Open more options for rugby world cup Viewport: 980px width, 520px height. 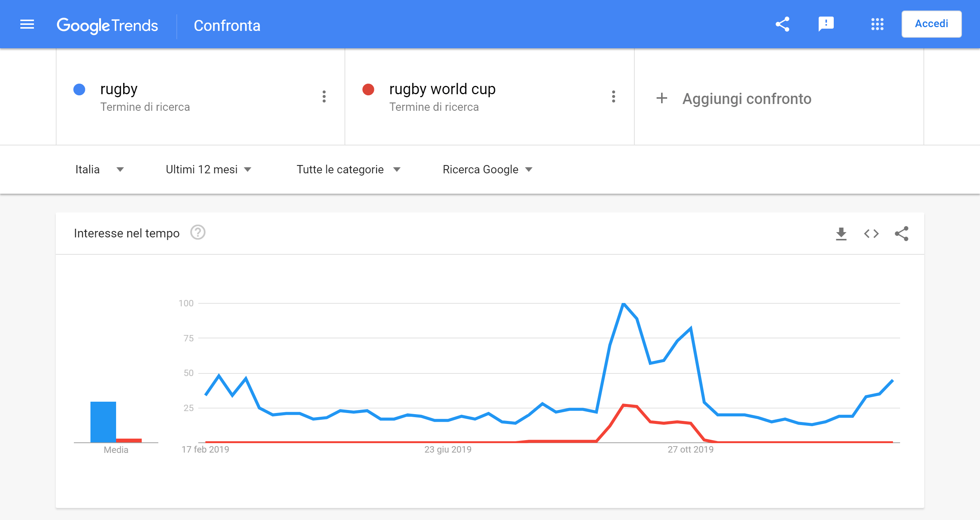coord(613,96)
